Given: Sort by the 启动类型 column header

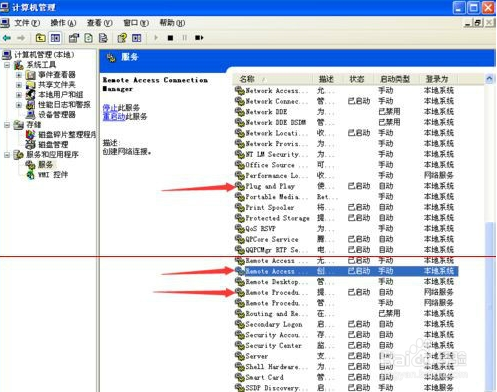Looking at the screenshot, I should (x=396, y=79).
